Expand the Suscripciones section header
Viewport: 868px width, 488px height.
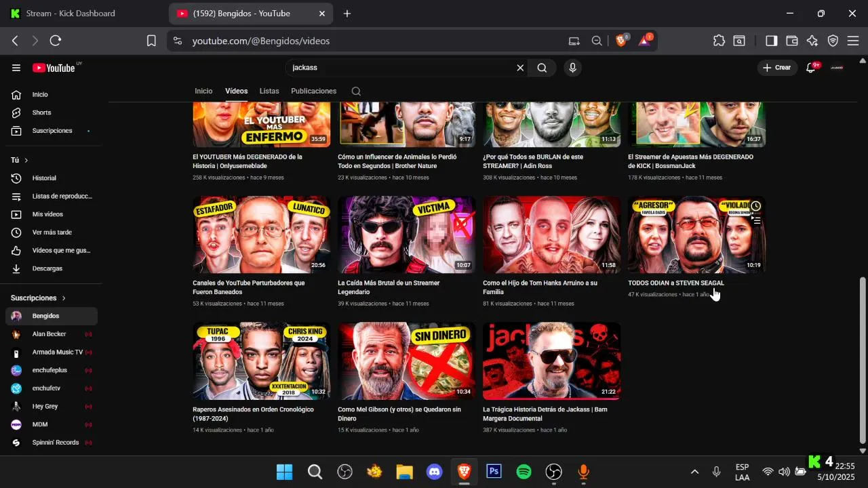(x=39, y=298)
